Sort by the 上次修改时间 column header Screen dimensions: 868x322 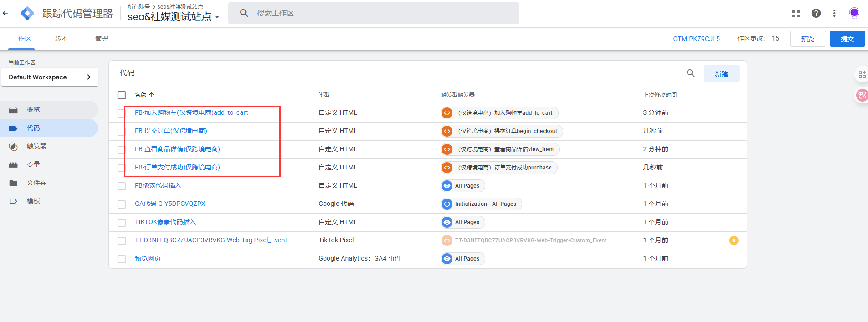pos(660,95)
